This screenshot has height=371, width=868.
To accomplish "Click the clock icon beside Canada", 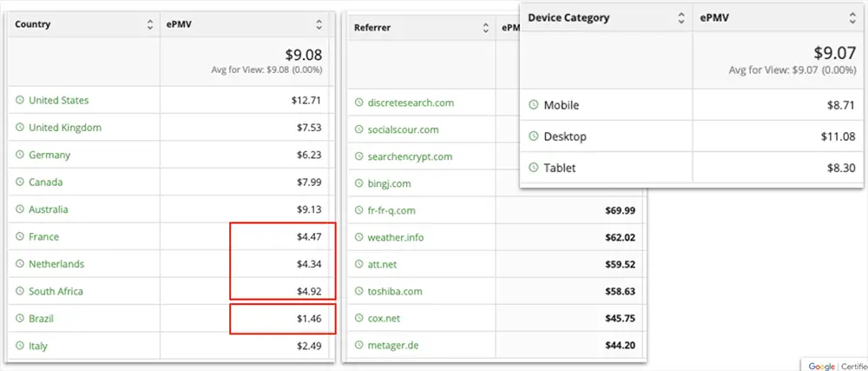I will click(20, 182).
